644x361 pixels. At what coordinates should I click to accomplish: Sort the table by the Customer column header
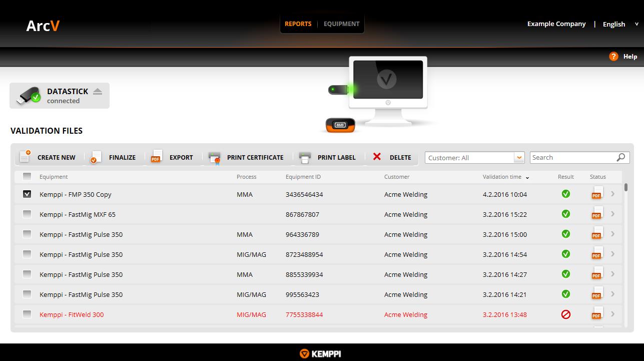tap(397, 177)
